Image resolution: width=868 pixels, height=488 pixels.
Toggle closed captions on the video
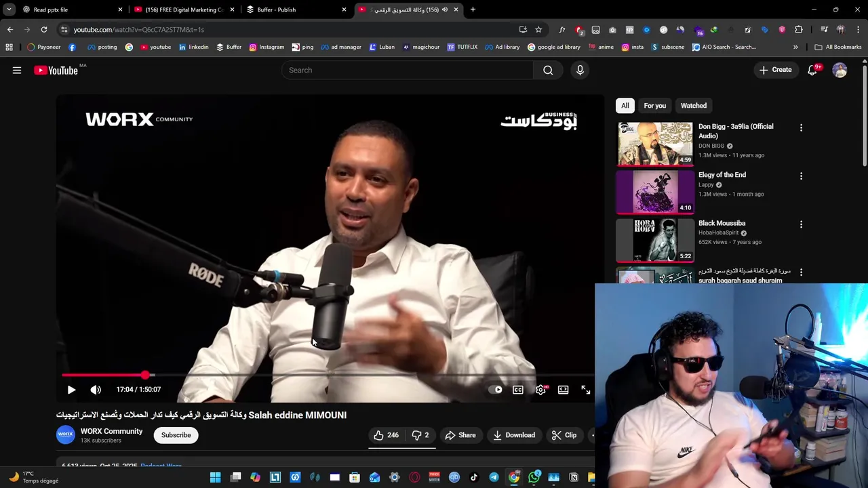pos(518,390)
